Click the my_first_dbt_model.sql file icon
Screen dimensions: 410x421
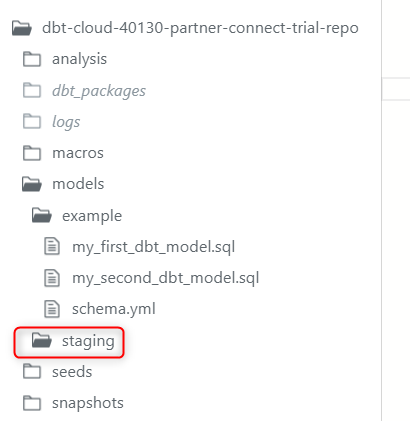click(52, 247)
